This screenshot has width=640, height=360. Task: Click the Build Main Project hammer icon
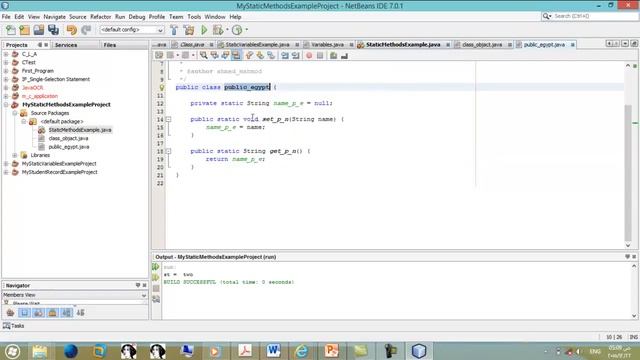[x=174, y=30]
